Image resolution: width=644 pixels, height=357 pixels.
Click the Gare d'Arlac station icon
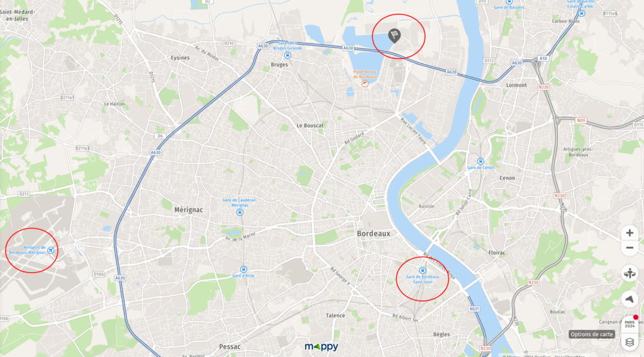[x=243, y=269]
